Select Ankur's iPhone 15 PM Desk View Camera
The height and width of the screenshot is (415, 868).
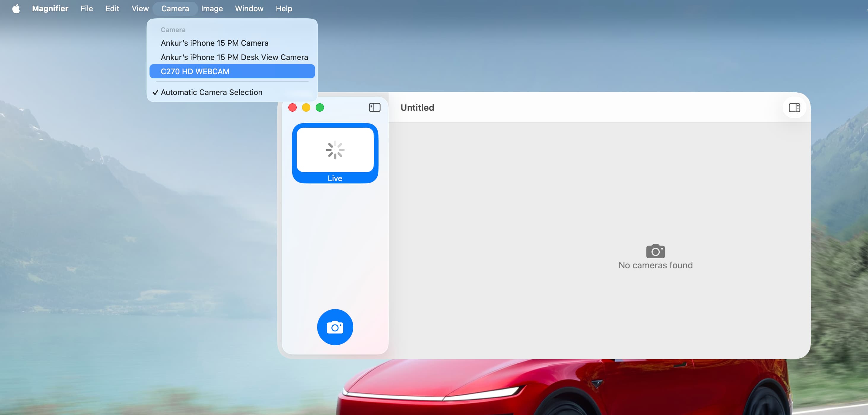234,57
